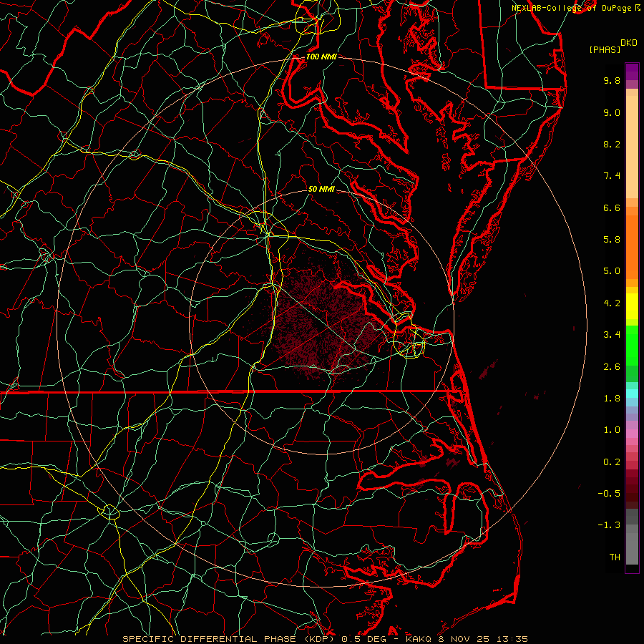
Task: Click the 4.2 legend value
Action: (612, 303)
